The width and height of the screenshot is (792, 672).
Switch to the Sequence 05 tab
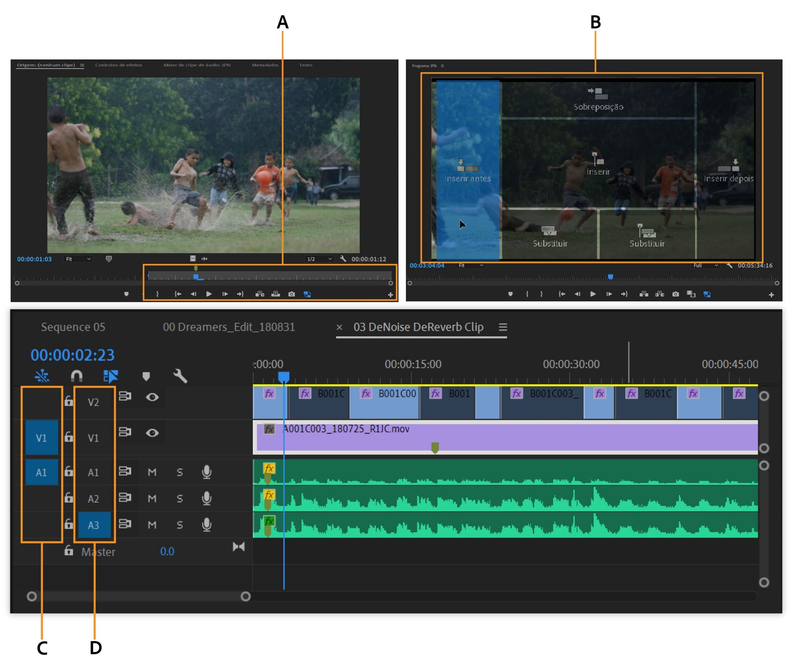pyautogui.click(x=73, y=327)
